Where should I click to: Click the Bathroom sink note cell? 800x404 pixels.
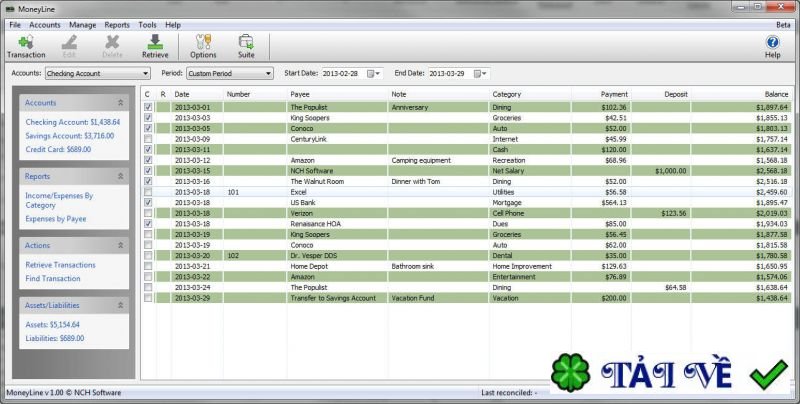(x=439, y=266)
